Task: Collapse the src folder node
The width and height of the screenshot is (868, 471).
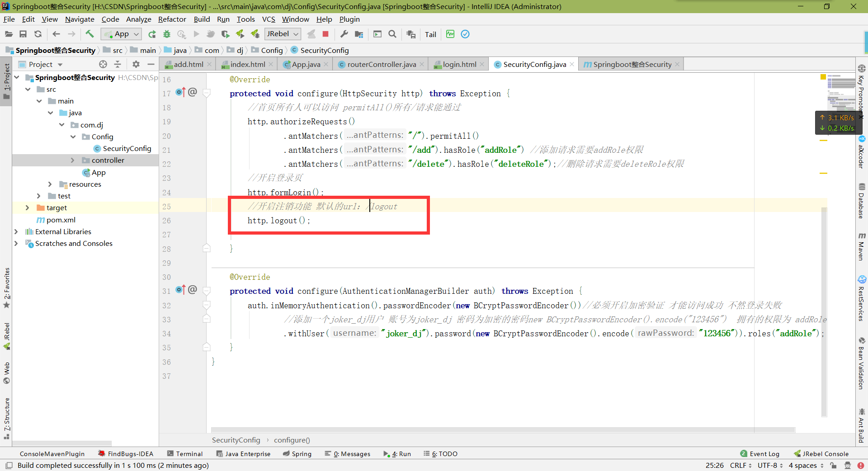Action: (28, 89)
